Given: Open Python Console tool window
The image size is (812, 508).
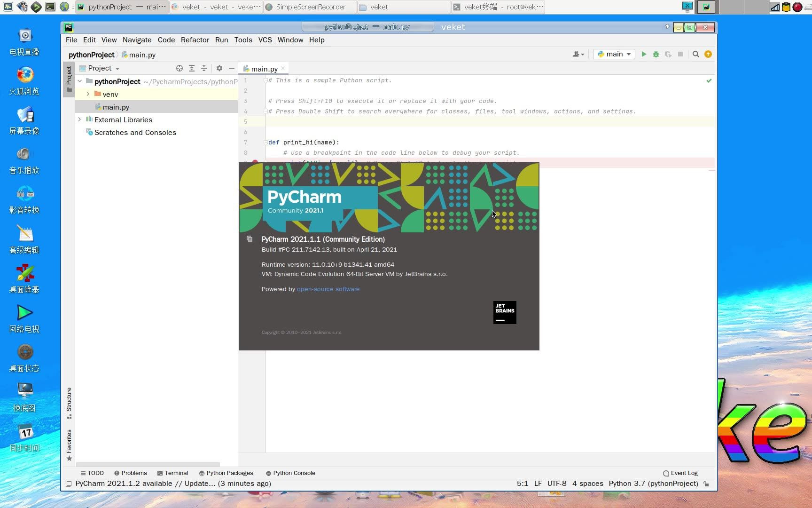Looking at the screenshot, I should pyautogui.click(x=290, y=473).
